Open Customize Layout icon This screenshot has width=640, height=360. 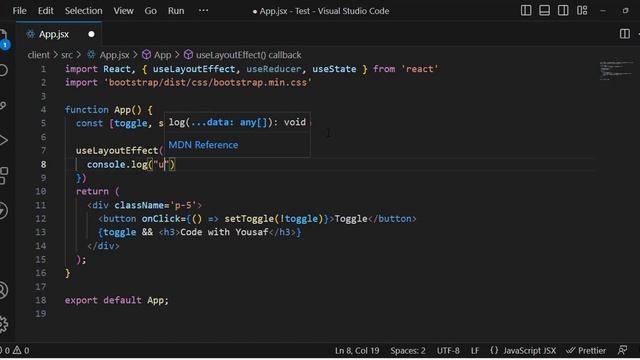pyautogui.click(x=582, y=11)
